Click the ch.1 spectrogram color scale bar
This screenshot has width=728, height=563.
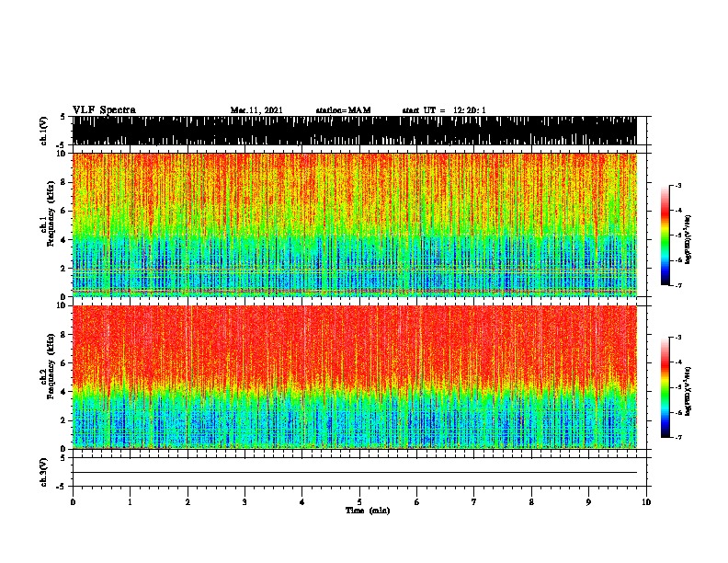click(x=665, y=236)
